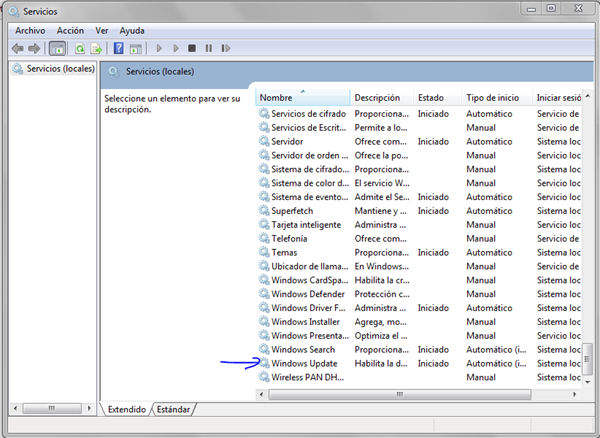Click the Forward arrow toolbar icon
Viewport: 600px width, 438px height.
pos(34,48)
